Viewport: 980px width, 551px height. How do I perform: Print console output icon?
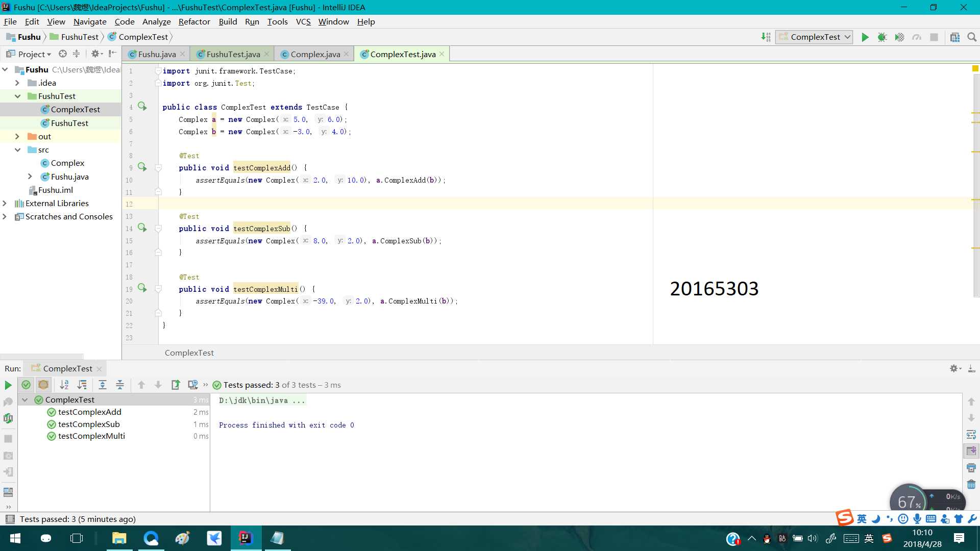[x=971, y=468]
